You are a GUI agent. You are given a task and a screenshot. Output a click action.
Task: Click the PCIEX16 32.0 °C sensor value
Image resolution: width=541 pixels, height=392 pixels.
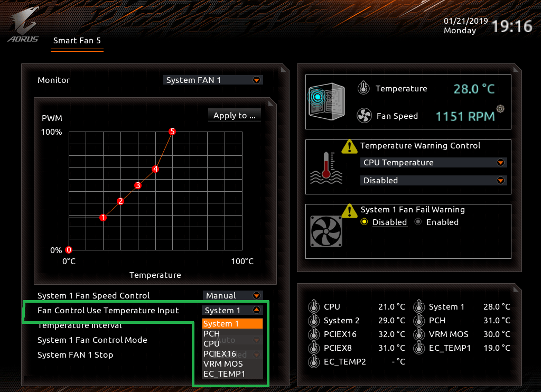tap(391, 334)
